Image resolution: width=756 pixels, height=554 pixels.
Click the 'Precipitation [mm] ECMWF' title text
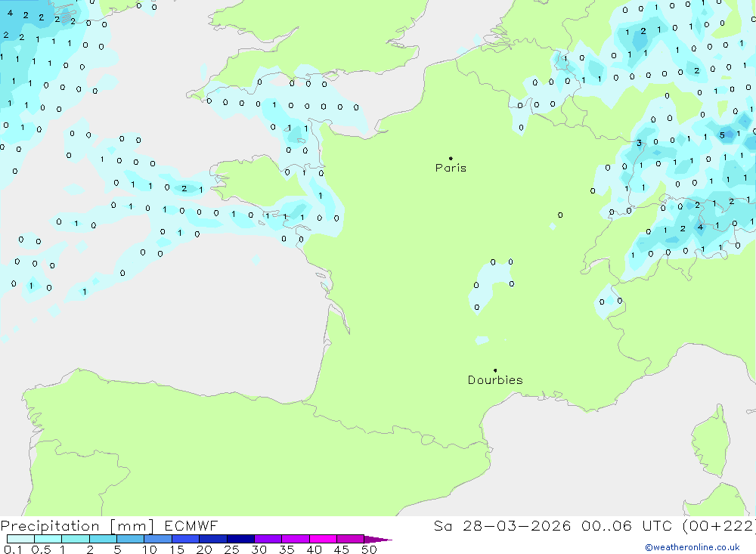coord(109,525)
